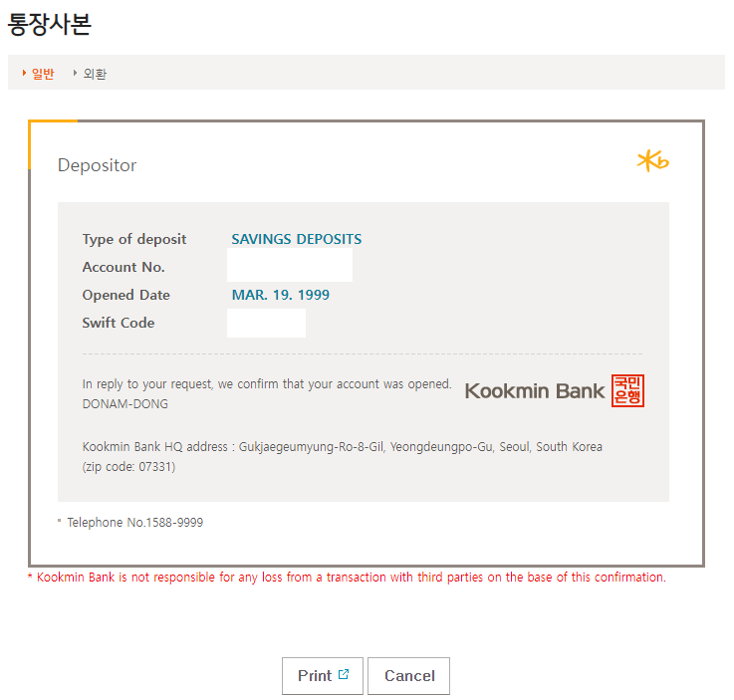
Task: Click the blank Swift Code field
Action: click(x=266, y=323)
